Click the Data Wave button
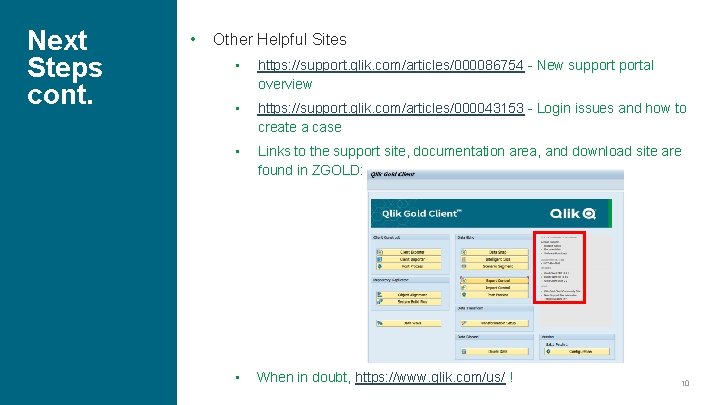 pyautogui.click(x=409, y=323)
